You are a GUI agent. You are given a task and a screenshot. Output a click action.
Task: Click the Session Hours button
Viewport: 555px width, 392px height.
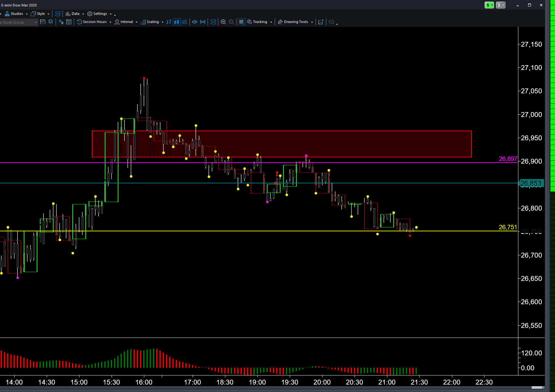point(94,22)
